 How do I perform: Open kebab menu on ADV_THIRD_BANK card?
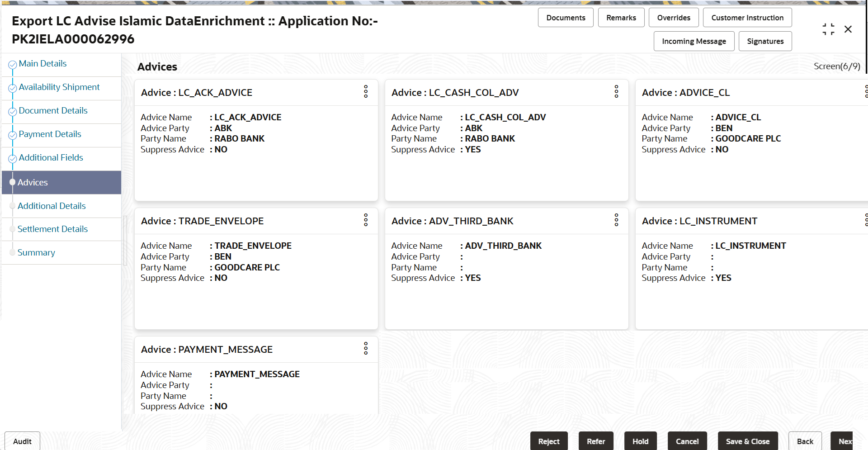point(616,220)
